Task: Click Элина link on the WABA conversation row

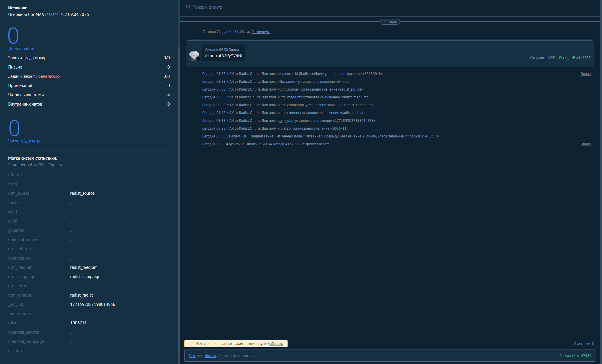Action: coord(585,144)
